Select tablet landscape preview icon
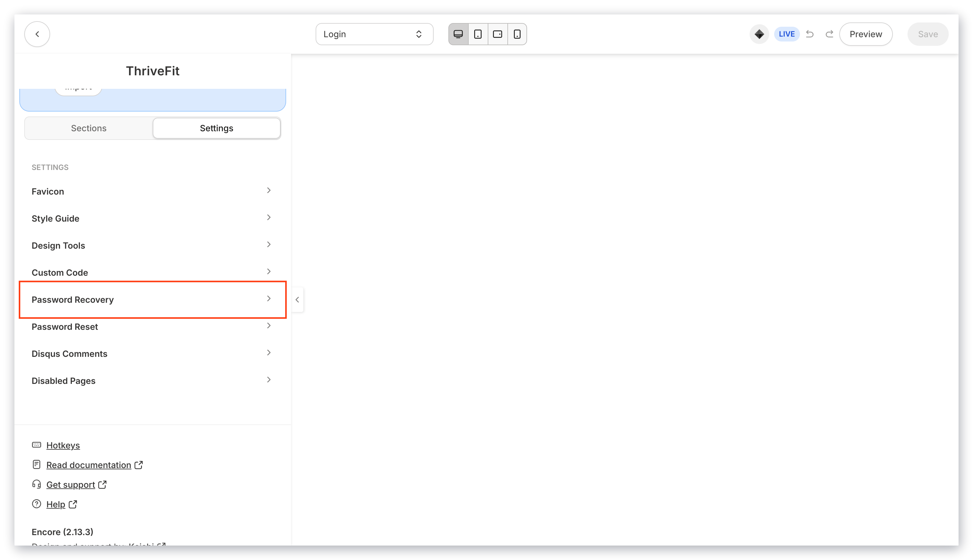973x560 pixels. tap(497, 34)
